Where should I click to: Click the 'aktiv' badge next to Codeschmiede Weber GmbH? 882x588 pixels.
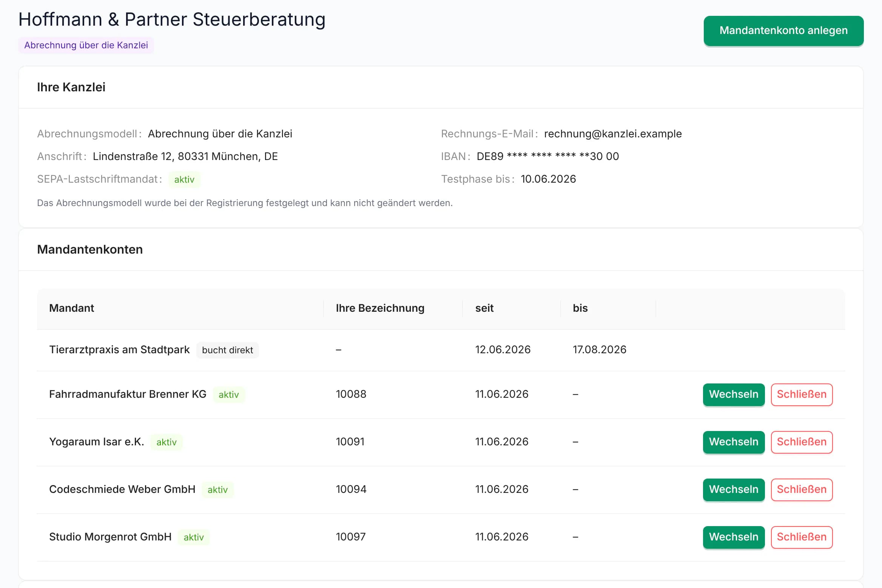217,490
